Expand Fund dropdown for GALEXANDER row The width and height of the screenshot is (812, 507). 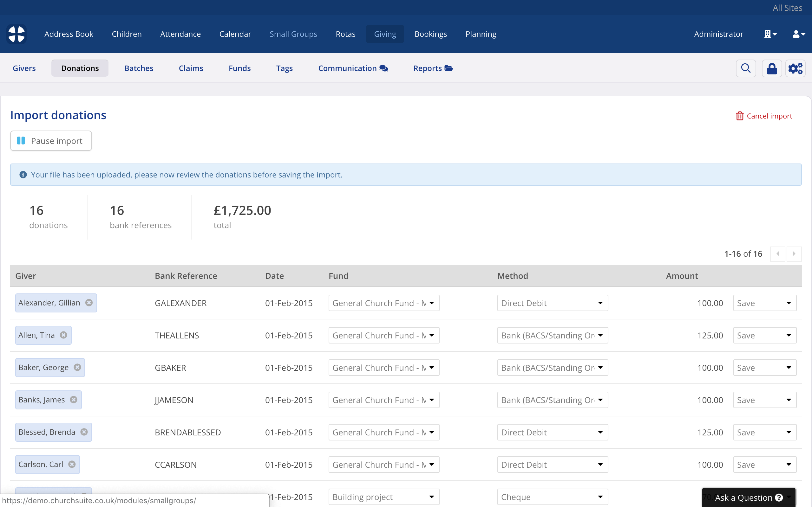coord(384,303)
